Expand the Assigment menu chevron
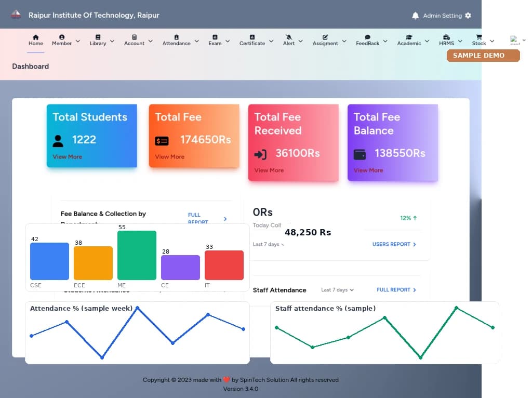Image resolution: width=532 pixels, height=398 pixels. point(344,41)
